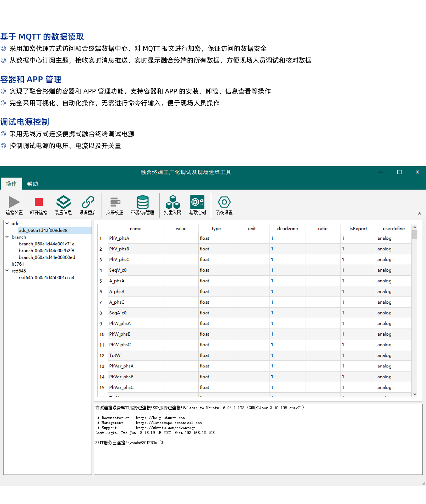Click the 连接装置 play icon

click(14, 202)
